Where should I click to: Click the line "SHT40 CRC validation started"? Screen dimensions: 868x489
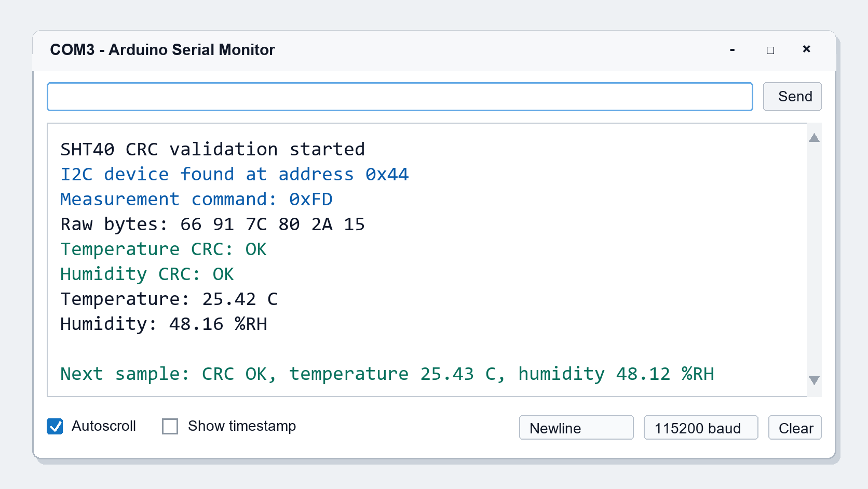pyautogui.click(x=213, y=150)
